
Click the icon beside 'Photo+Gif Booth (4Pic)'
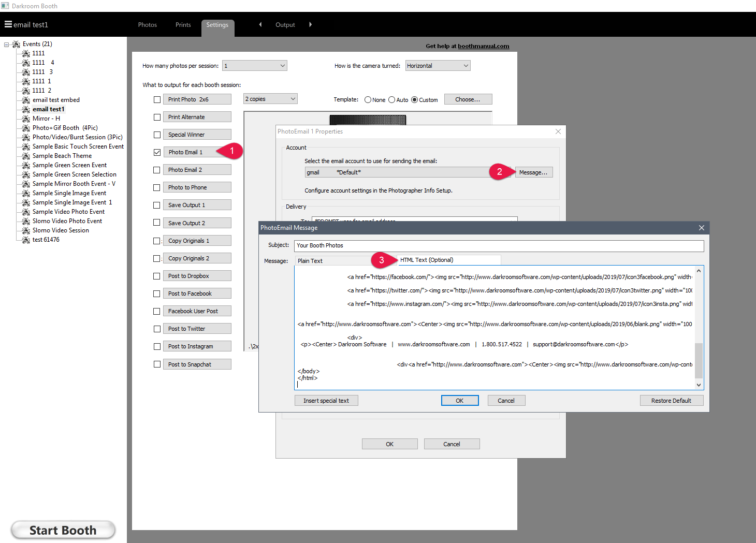26,128
